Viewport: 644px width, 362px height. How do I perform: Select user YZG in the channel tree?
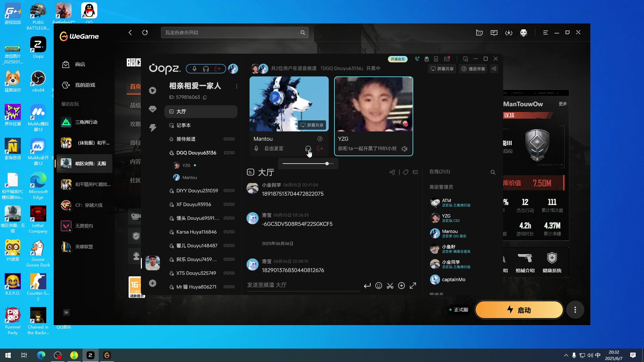[x=186, y=165]
